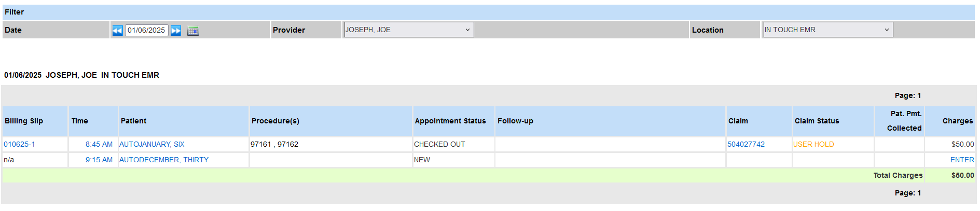
Task: Expand the Location dropdown
Action: (827, 30)
